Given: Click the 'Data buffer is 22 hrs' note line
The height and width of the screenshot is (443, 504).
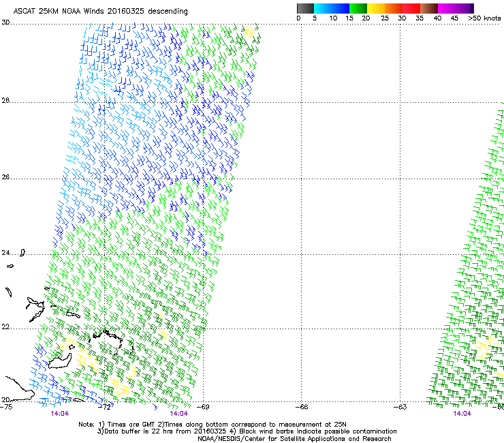Looking at the screenshot, I should (247, 431).
